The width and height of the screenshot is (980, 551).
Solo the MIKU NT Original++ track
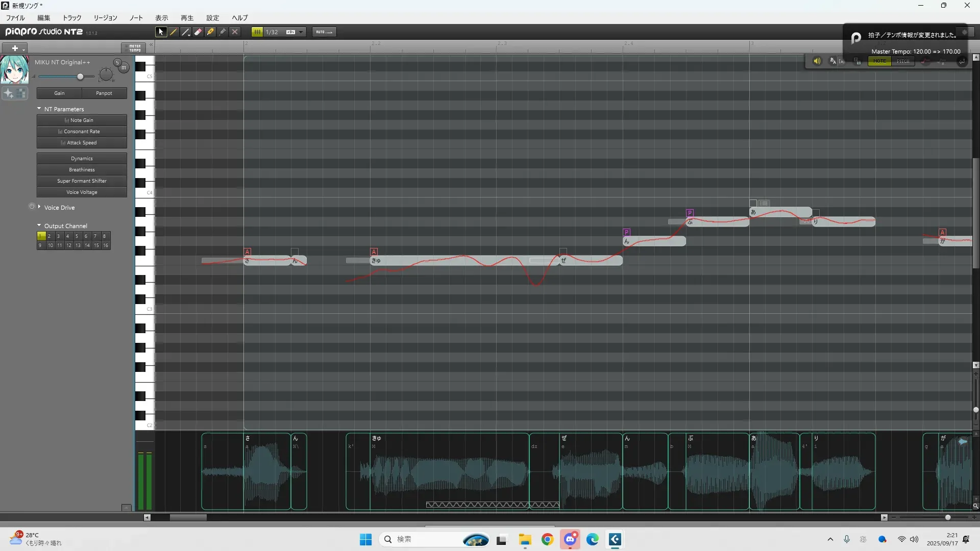[117, 62]
